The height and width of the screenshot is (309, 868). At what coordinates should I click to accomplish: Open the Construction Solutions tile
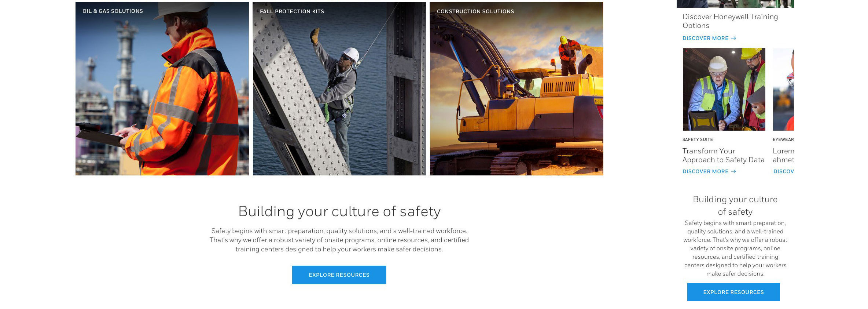pos(516,88)
